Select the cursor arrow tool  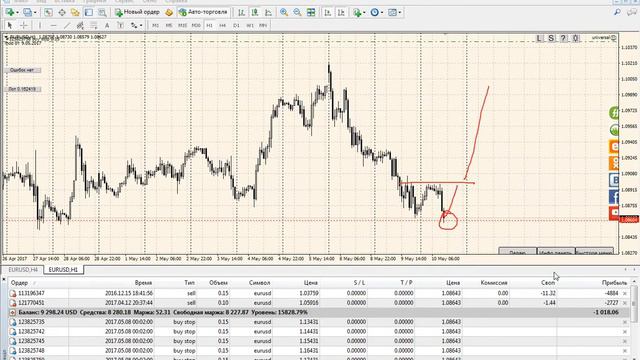10,25
